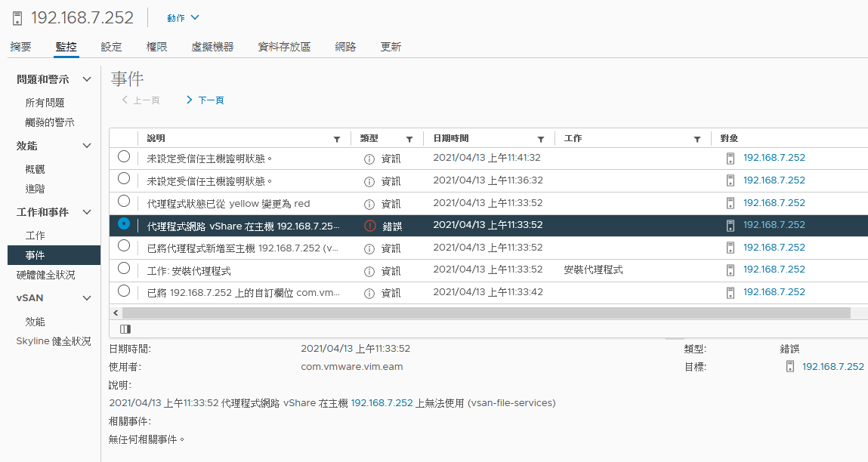Select radio for 11:36:32 event row
The width and height of the screenshot is (868, 462).
click(x=124, y=179)
